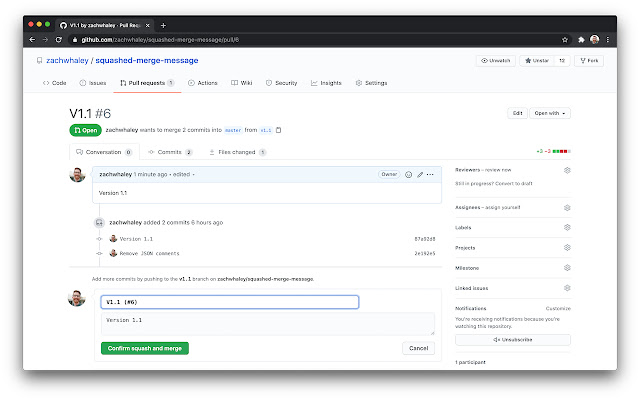Click Customize notifications
Screen dimensions: 640x400
558,309
